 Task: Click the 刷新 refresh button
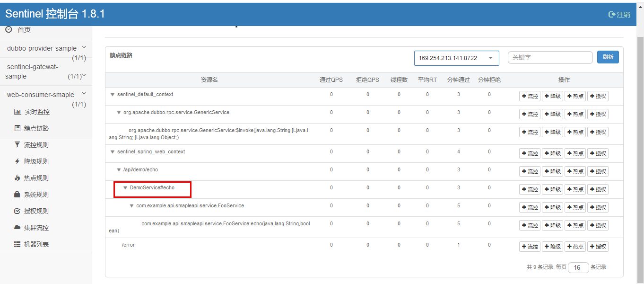pyautogui.click(x=608, y=57)
